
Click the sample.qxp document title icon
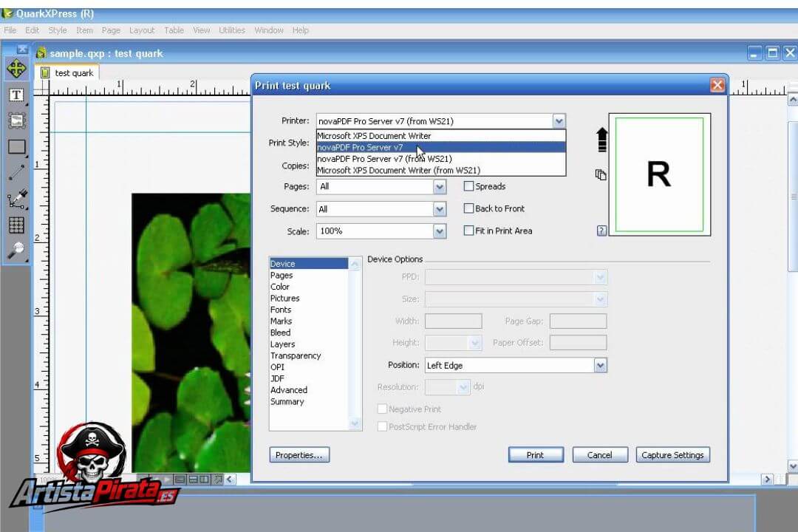pyautogui.click(x=41, y=53)
